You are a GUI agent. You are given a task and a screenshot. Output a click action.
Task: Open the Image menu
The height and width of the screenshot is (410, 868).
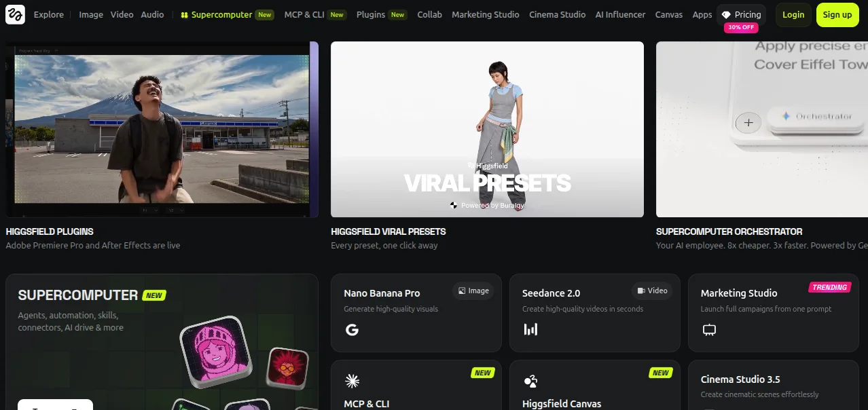tap(91, 14)
